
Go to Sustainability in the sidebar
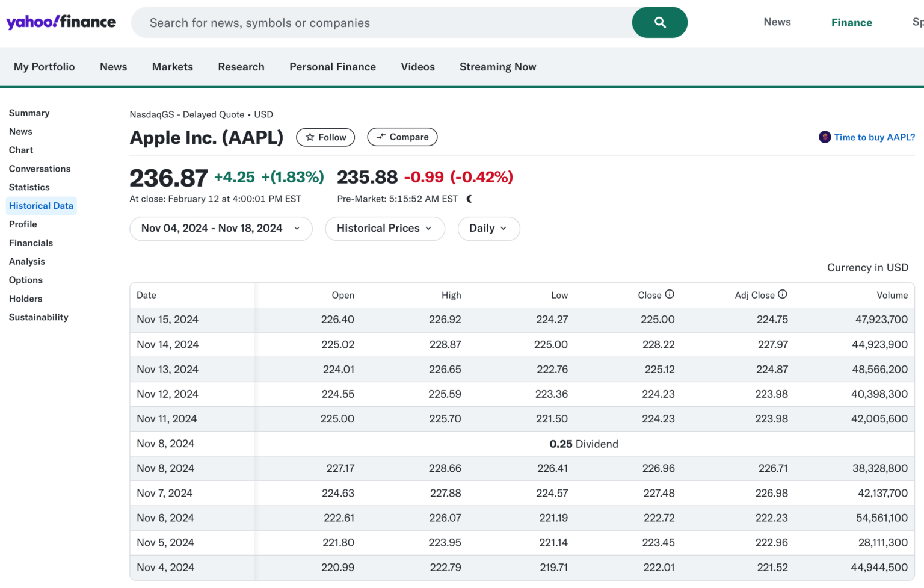(x=38, y=318)
